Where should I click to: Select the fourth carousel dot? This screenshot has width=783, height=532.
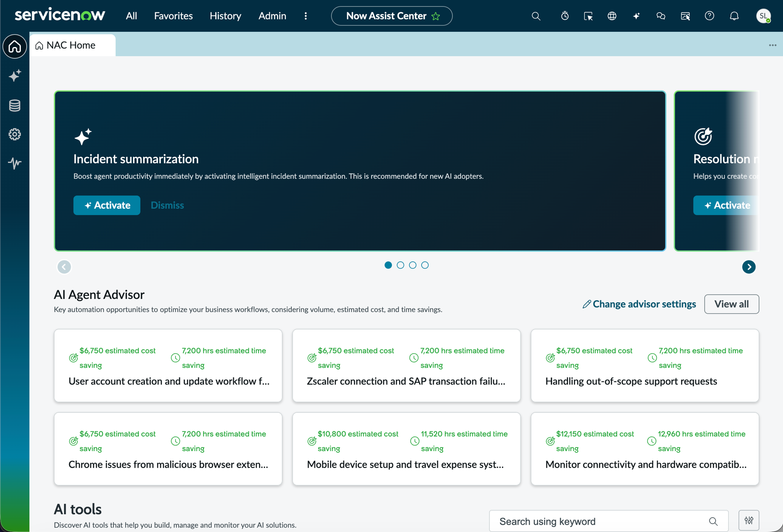[425, 265]
